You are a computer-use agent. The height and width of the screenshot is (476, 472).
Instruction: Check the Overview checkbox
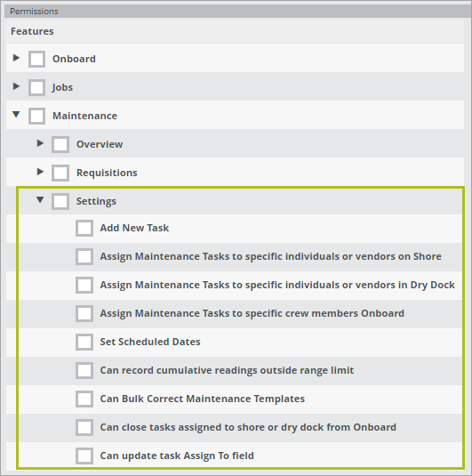60,144
